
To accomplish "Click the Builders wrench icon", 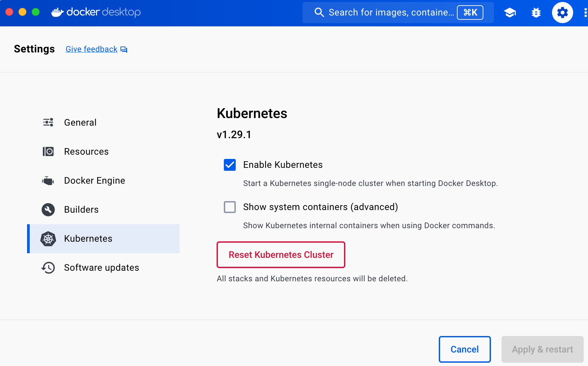I will click(x=48, y=209).
